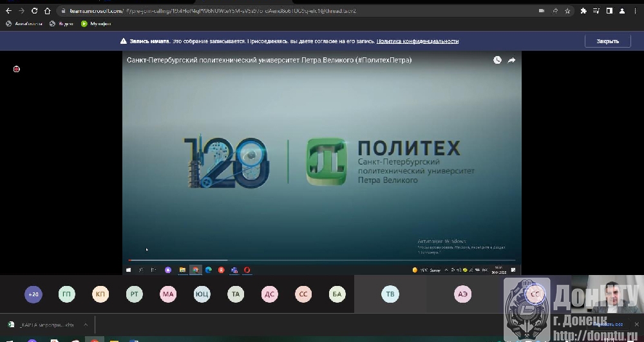The height and width of the screenshot is (342, 644).
Task: Expand hidden tray icons chevron in shared taskbar
Action: (446, 270)
